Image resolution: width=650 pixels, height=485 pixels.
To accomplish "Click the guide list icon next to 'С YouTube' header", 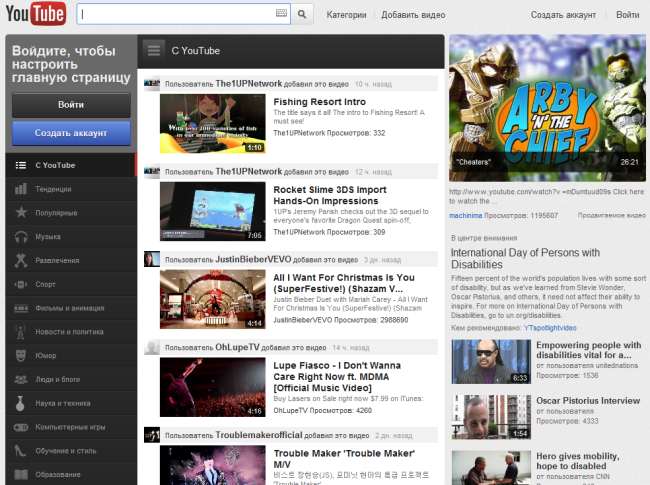I will pos(154,51).
